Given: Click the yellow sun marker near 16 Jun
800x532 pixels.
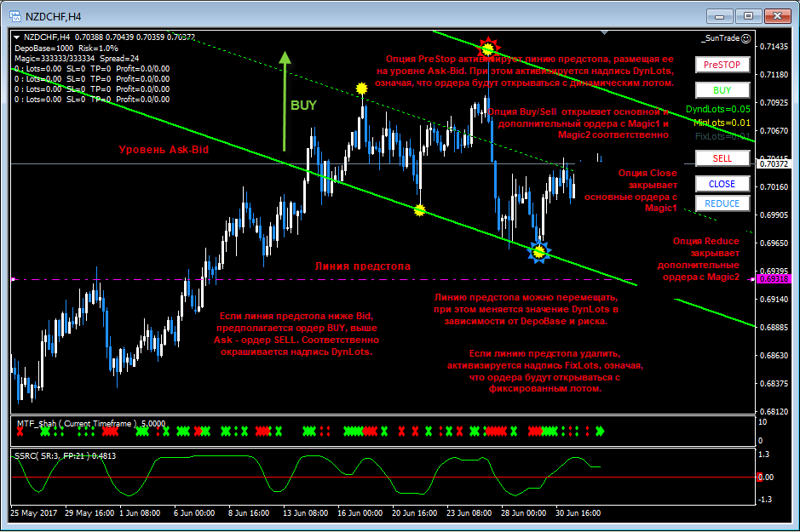Looking at the screenshot, I should point(362,89).
